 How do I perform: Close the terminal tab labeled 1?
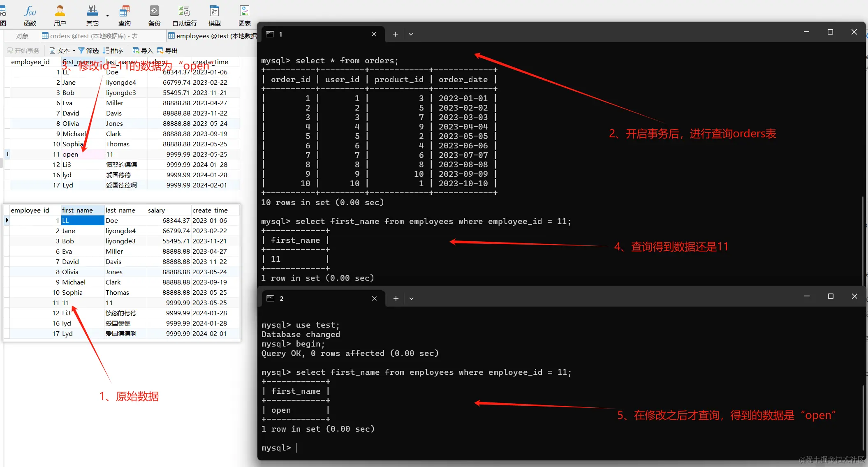tap(374, 34)
